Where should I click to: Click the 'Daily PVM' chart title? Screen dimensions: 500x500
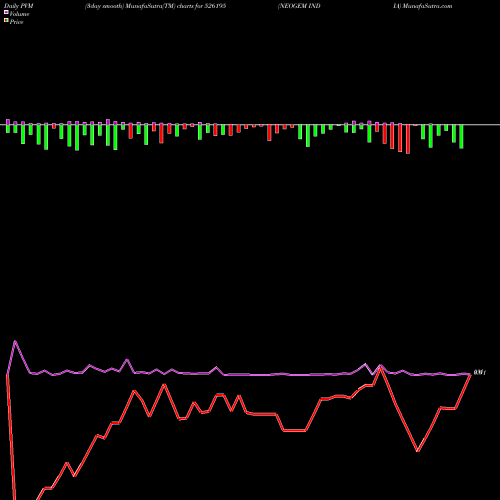[x=19, y=6]
